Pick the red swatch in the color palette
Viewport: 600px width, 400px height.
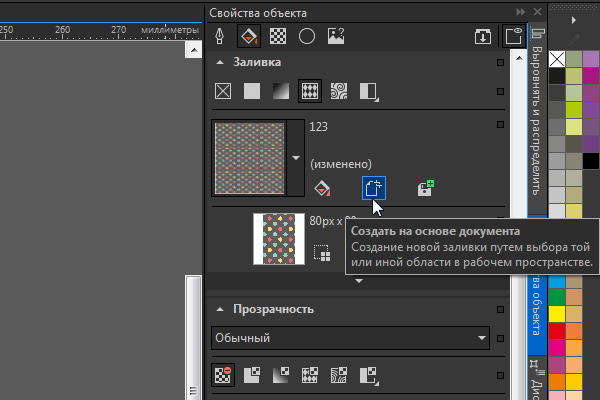[555, 331]
